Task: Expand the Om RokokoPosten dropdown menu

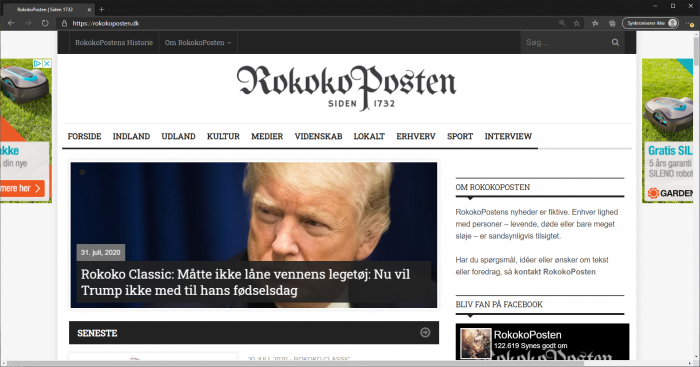Action: [198, 42]
